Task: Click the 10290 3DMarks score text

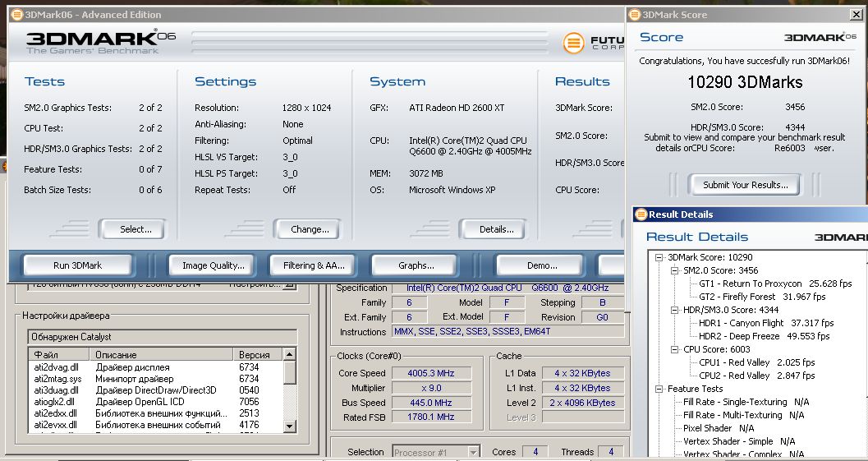Action: [x=745, y=82]
